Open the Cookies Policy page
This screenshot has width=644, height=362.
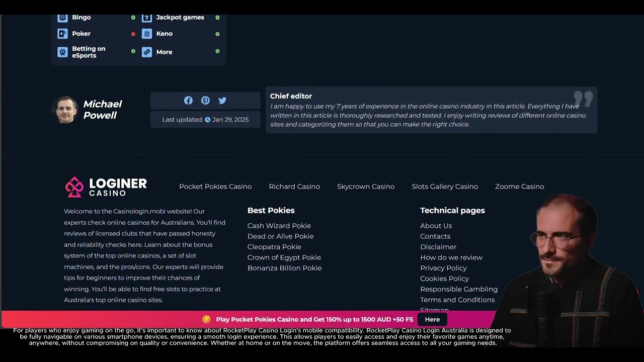click(x=444, y=279)
